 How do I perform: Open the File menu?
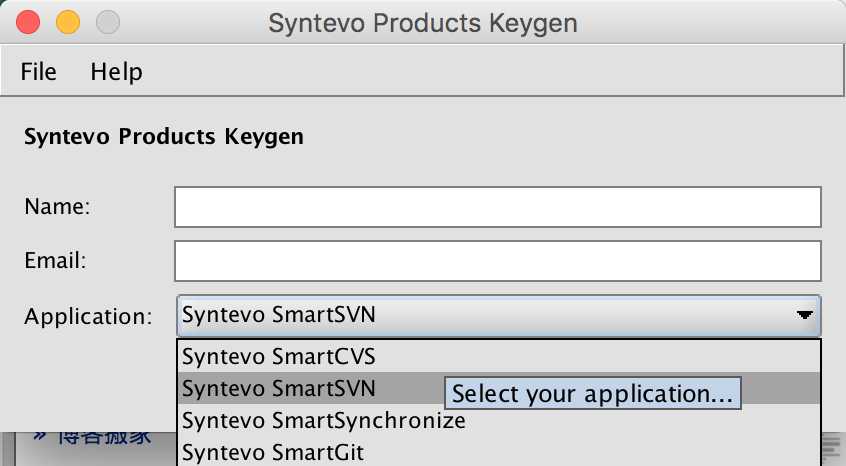39,72
